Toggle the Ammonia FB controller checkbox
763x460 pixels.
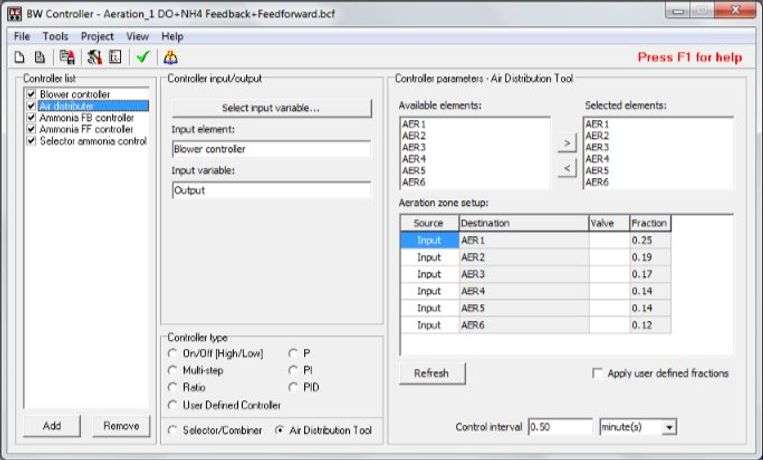tap(31, 117)
